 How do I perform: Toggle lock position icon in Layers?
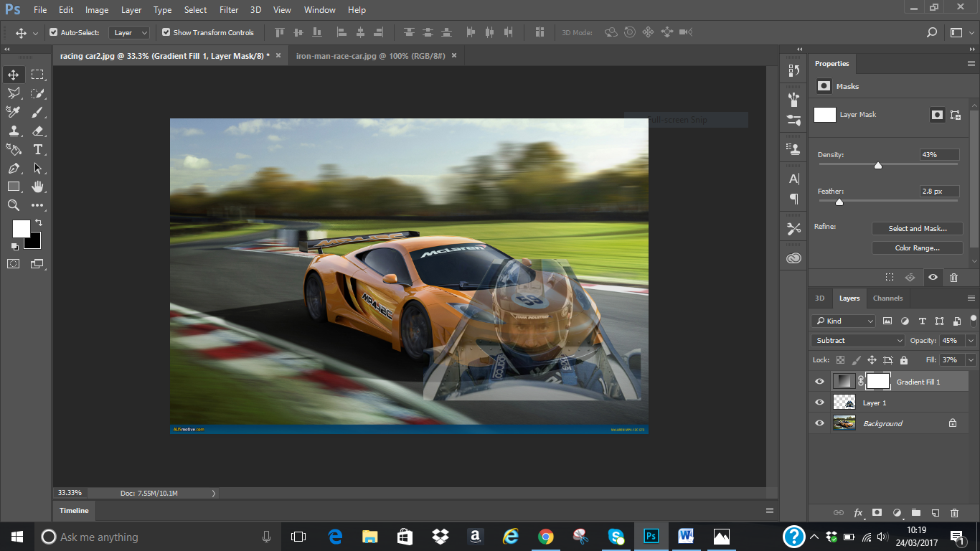(x=872, y=360)
